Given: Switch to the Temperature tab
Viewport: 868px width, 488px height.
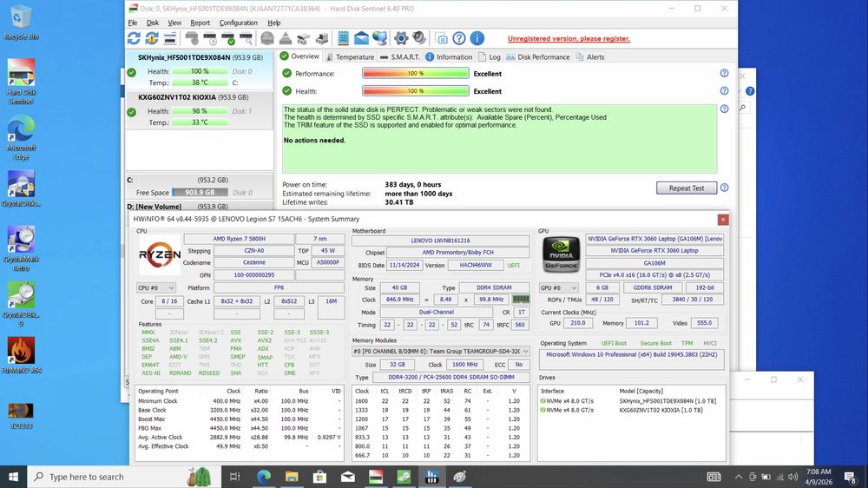Looking at the screenshot, I should click(x=350, y=57).
